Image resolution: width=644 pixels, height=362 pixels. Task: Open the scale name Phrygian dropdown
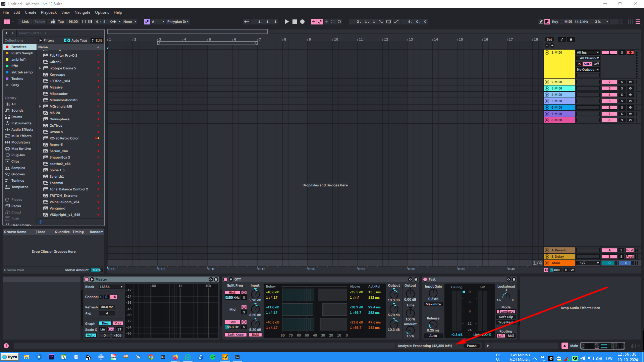click(178, 21)
